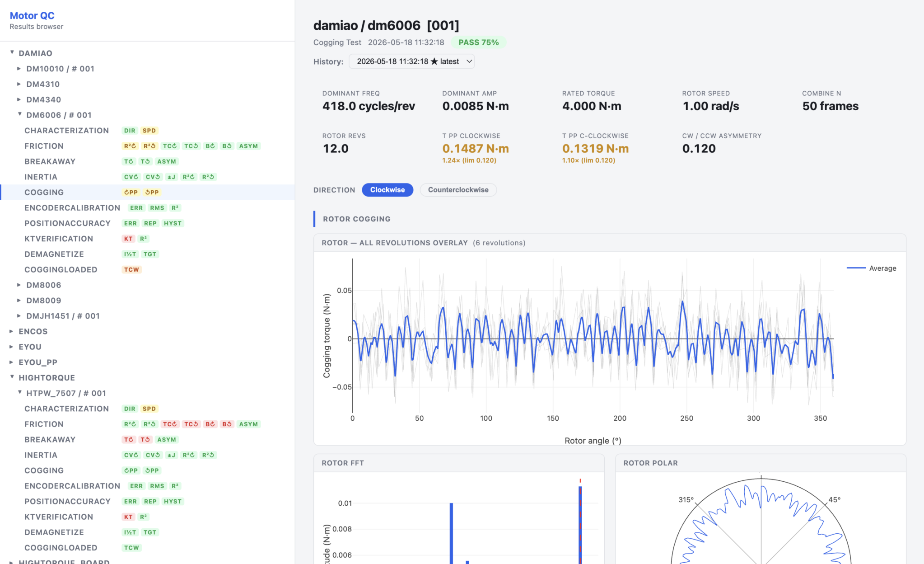Toggle the Average legend entry

coord(871,268)
